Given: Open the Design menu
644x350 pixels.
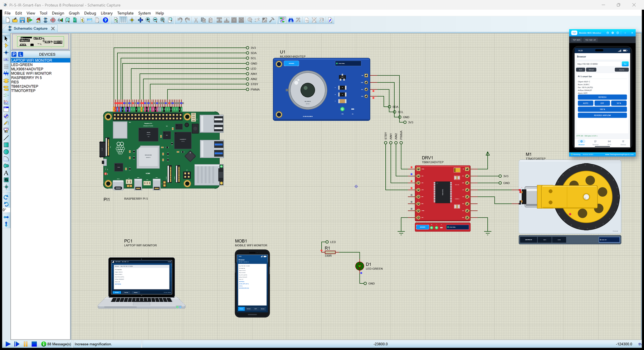Looking at the screenshot, I should [58, 13].
